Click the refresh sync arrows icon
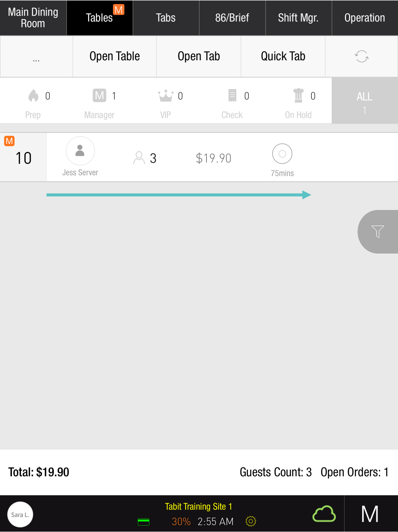398x532 pixels. coord(362,56)
